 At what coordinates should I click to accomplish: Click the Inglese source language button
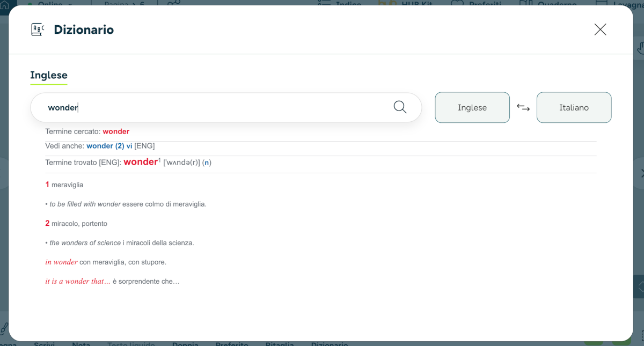click(x=472, y=107)
